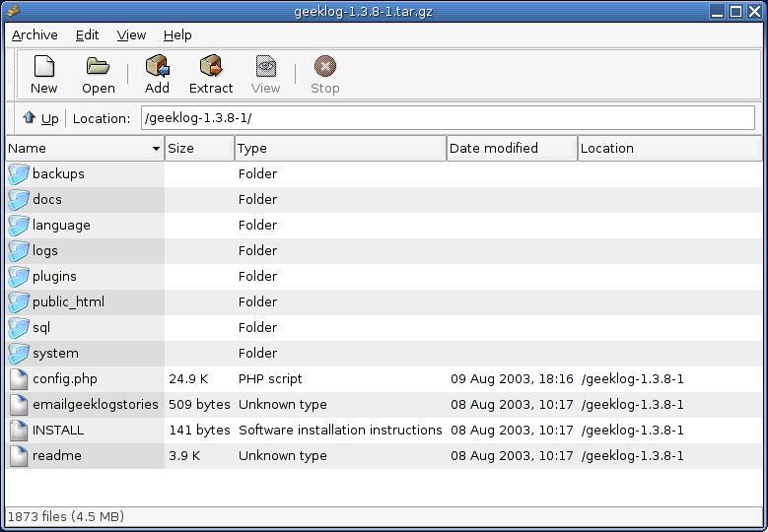Click the readme file icon
The height and width of the screenshot is (532, 768).
(19, 456)
